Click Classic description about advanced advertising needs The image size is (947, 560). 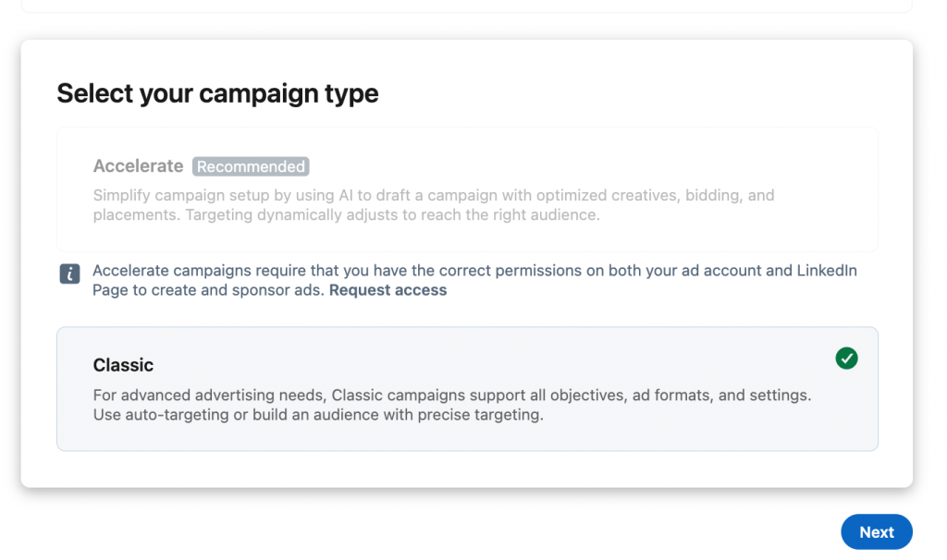(x=451, y=396)
